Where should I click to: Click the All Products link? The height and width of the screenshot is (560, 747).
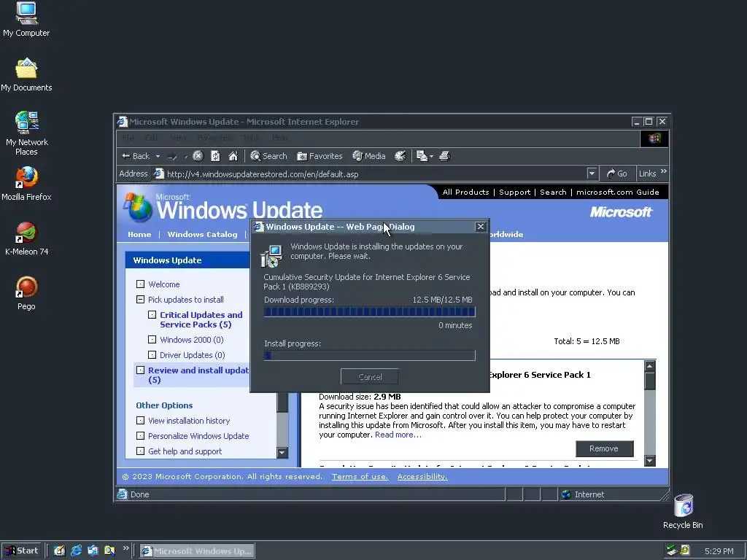[x=465, y=192]
